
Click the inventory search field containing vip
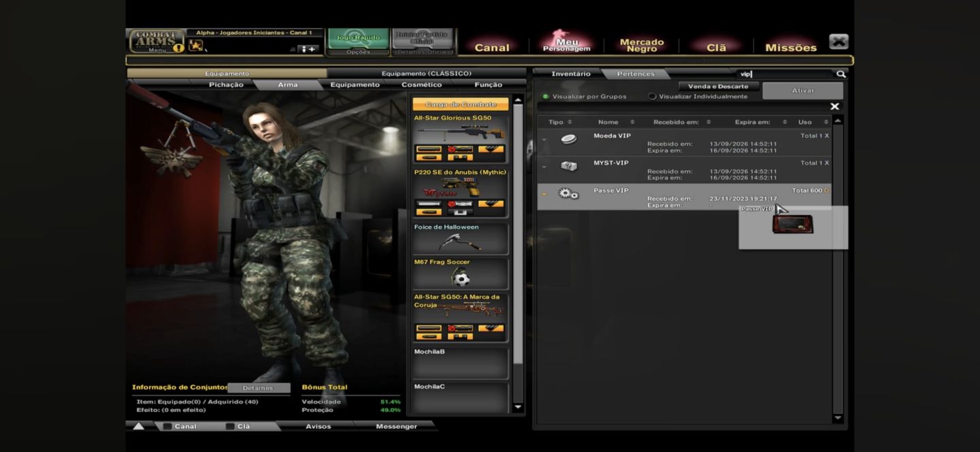coord(785,74)
